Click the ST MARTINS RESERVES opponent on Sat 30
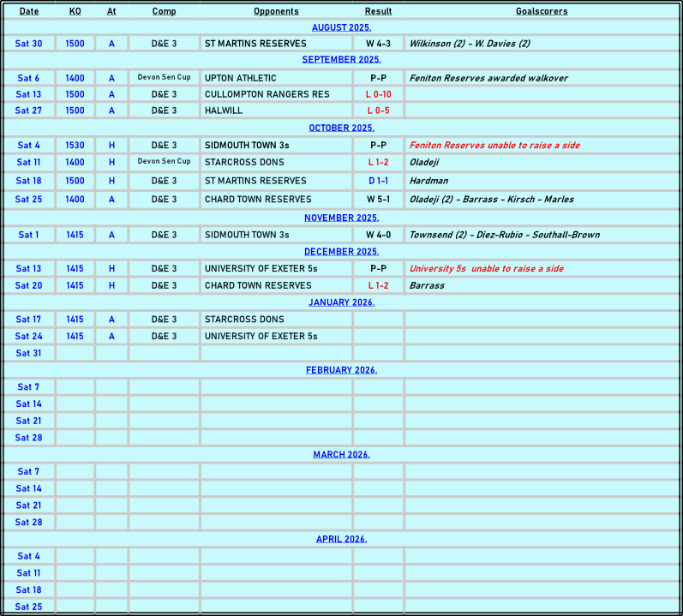683x616 pixels. (x=255, y=44)
